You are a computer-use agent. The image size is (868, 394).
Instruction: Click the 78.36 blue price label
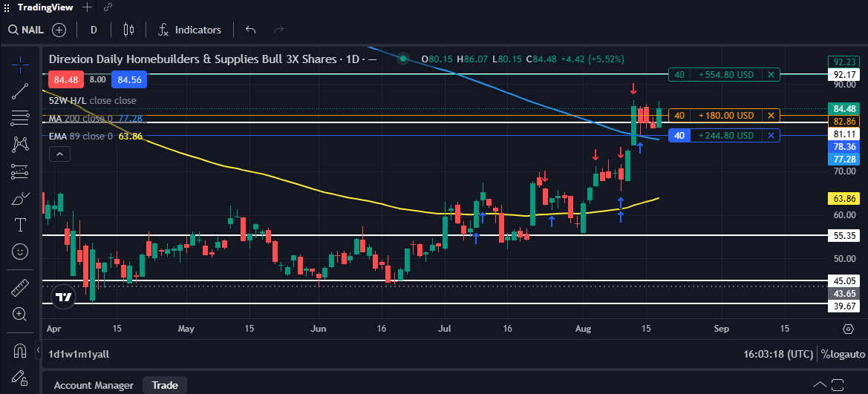[843, 147]
